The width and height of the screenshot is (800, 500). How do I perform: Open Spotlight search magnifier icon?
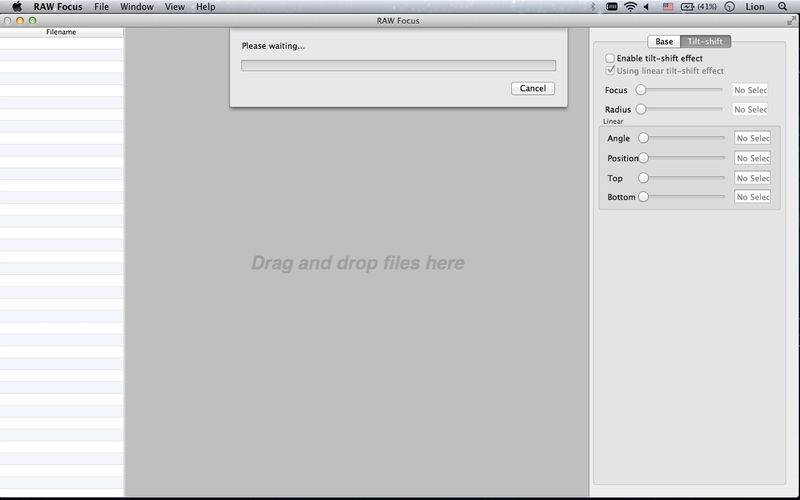click(782, 7)
